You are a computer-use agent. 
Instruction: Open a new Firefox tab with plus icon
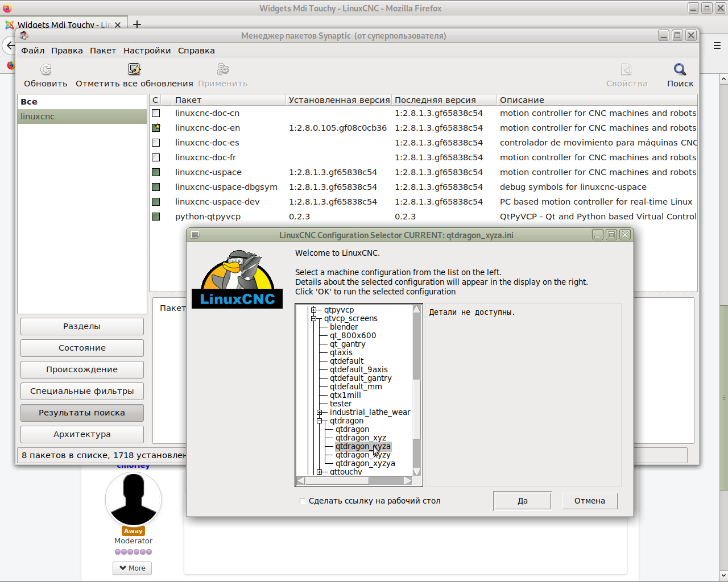coord(137,24)
